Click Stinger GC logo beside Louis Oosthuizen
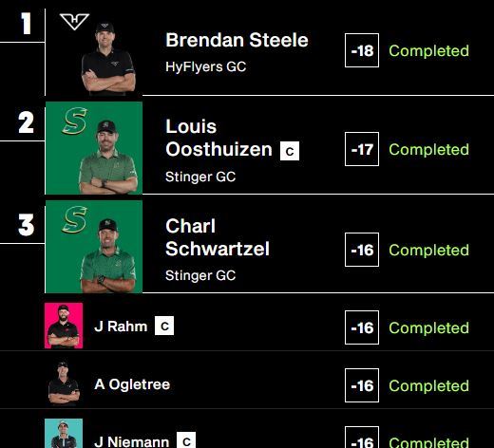 (x=74, y=121)
